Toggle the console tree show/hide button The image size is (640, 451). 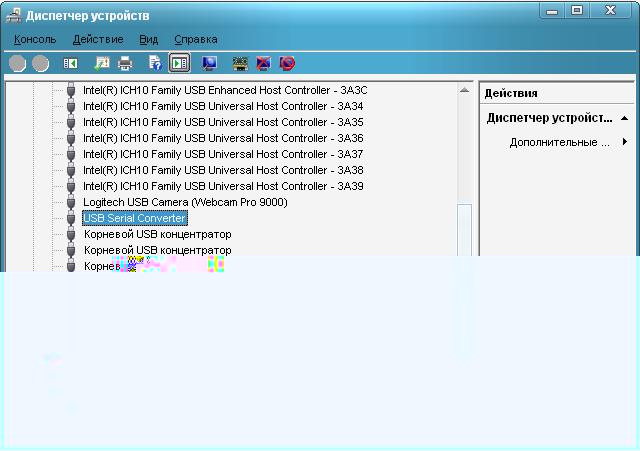pyautogui.click(x=71, y=63)
